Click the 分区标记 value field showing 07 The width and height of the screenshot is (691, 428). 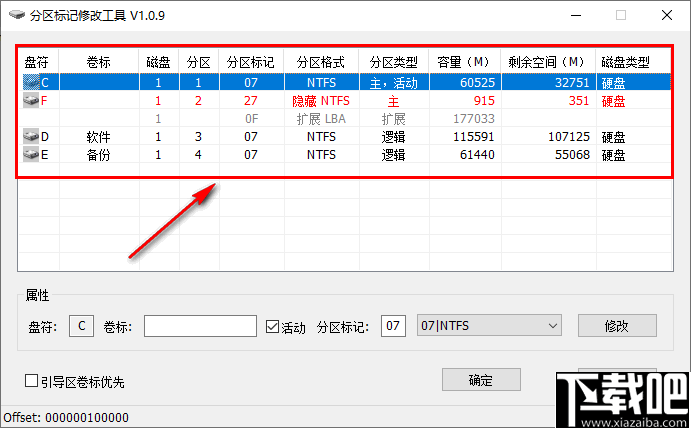(393, 326)
